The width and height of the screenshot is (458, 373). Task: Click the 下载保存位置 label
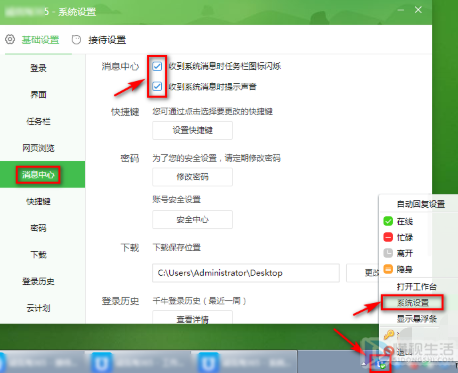click(x=177, y=247)
